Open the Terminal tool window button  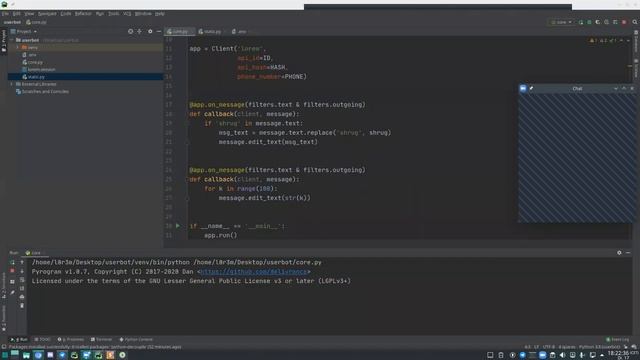pyautogui.click(x=101, y=340)
